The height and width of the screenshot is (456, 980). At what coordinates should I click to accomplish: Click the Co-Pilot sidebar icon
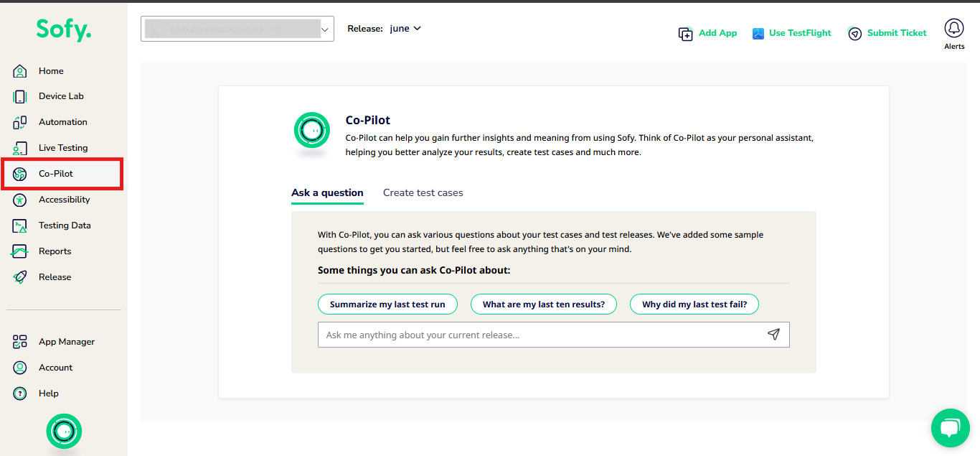pyautogui.click(x=20, y=174)
